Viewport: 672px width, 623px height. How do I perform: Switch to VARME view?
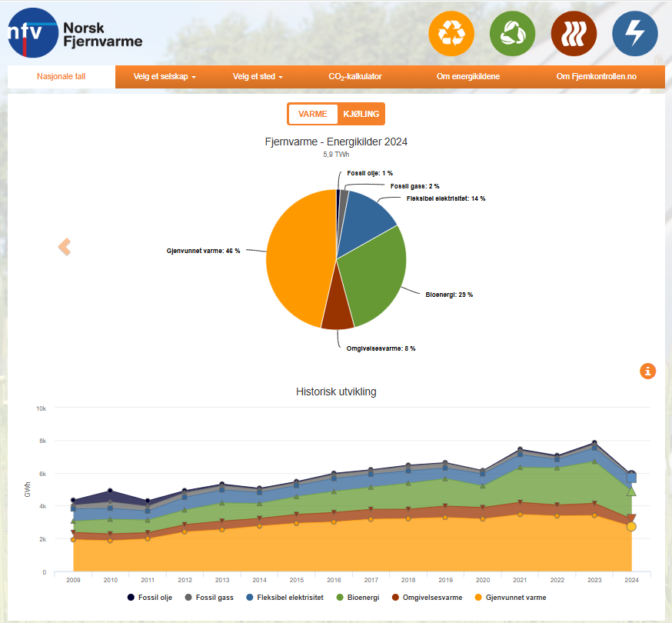pyautogui.click(x=313, y=114)
